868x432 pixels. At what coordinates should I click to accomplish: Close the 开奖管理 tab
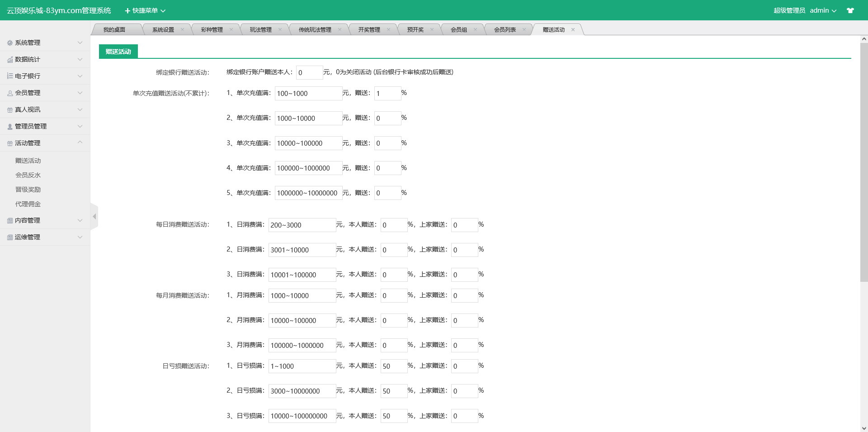click(x=388, y=30)
